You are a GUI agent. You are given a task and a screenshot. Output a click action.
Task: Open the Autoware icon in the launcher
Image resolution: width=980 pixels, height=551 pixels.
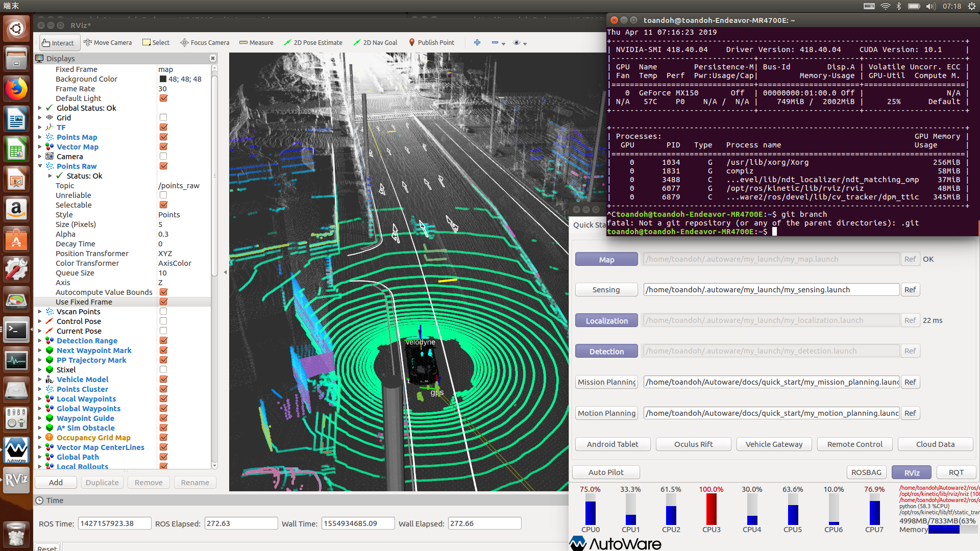pos(16,450)
